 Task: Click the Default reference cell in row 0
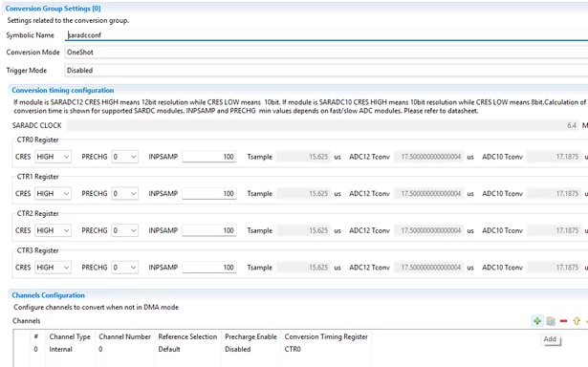click(x=169, y=349)
